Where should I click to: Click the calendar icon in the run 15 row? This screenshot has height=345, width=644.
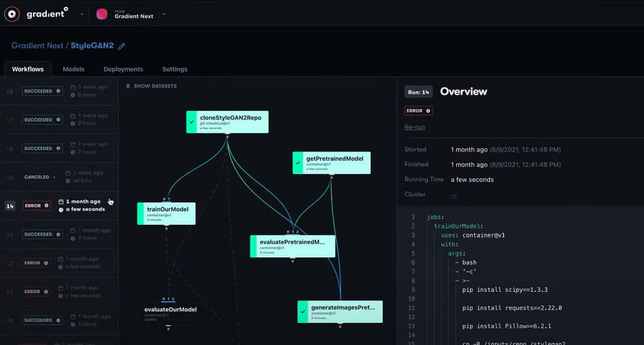pyautogui.click(x=68, y=173)
